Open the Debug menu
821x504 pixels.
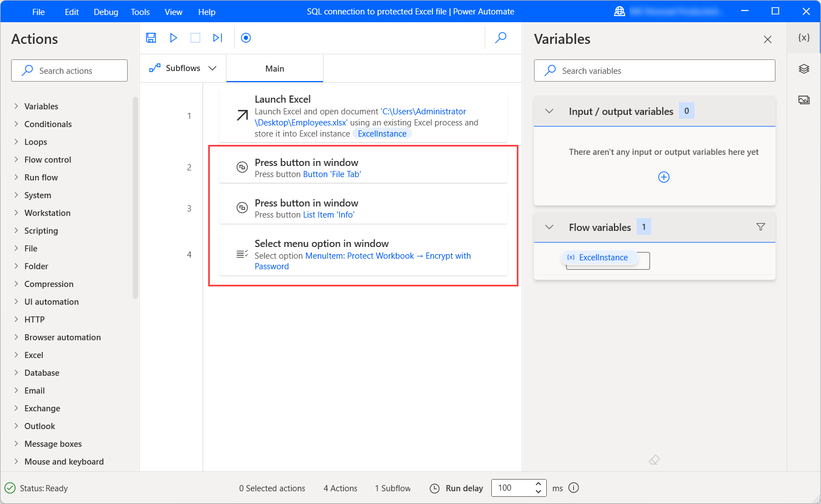coord(105,12)
